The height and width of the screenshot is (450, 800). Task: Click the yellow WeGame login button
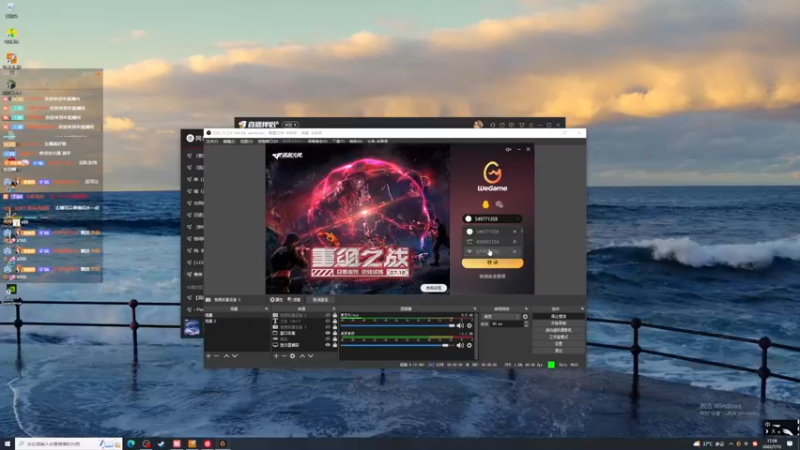[x=492, y=263]
